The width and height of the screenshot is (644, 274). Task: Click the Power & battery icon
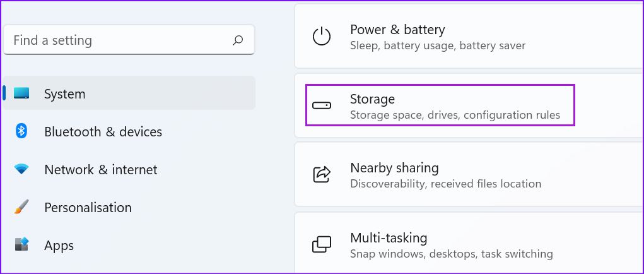322,37
